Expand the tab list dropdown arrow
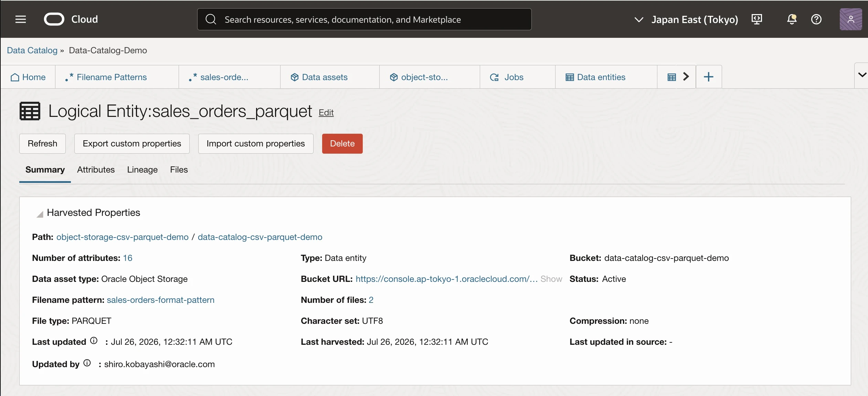 pos(861,75)
